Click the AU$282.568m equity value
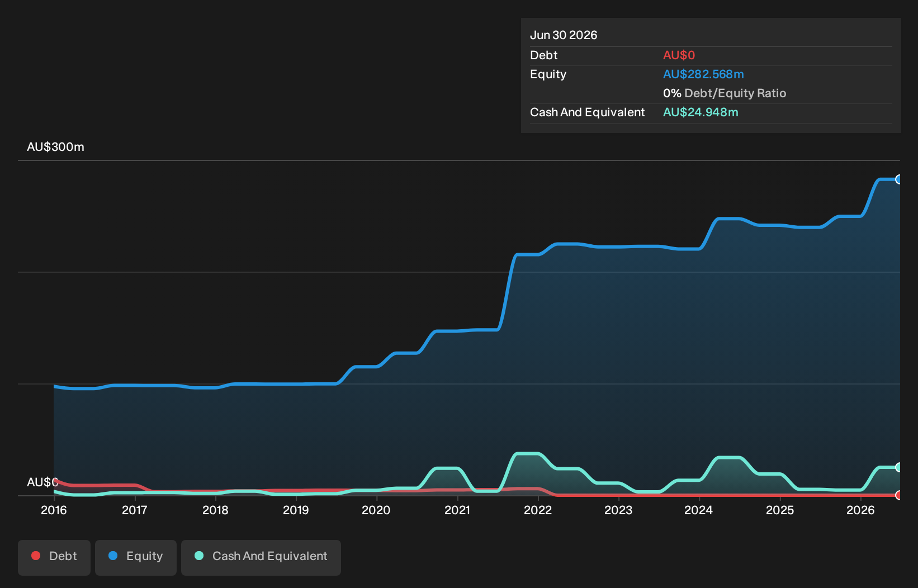Screen dimensions: 918x588 (x=703, y=74)
